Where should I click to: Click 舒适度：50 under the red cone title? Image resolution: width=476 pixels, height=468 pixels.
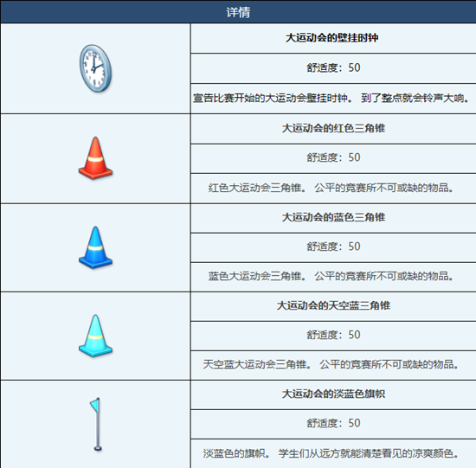[x=333, y=157]
